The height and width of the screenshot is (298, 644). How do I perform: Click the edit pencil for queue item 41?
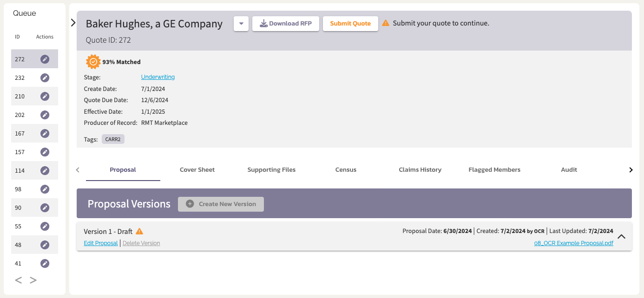(45, 263)
